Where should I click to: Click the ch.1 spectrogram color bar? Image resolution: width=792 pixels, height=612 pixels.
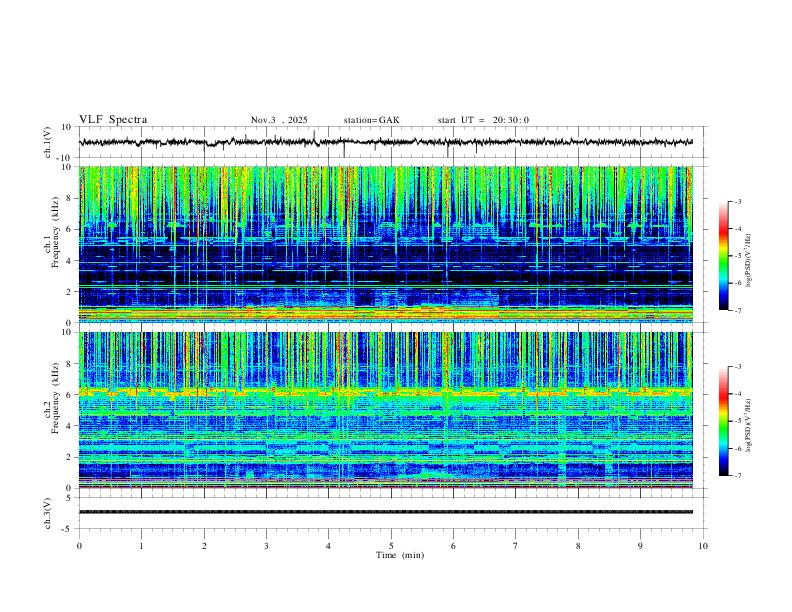(724, 256)
